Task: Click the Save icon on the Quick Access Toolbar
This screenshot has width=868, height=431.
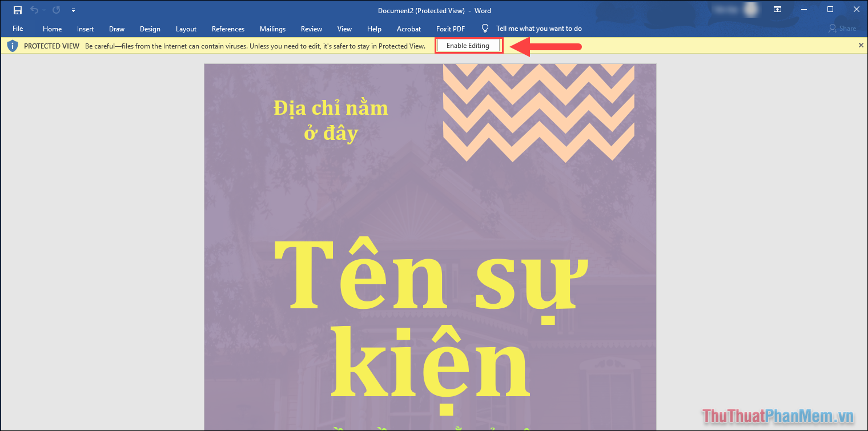Action: [17, 10]
